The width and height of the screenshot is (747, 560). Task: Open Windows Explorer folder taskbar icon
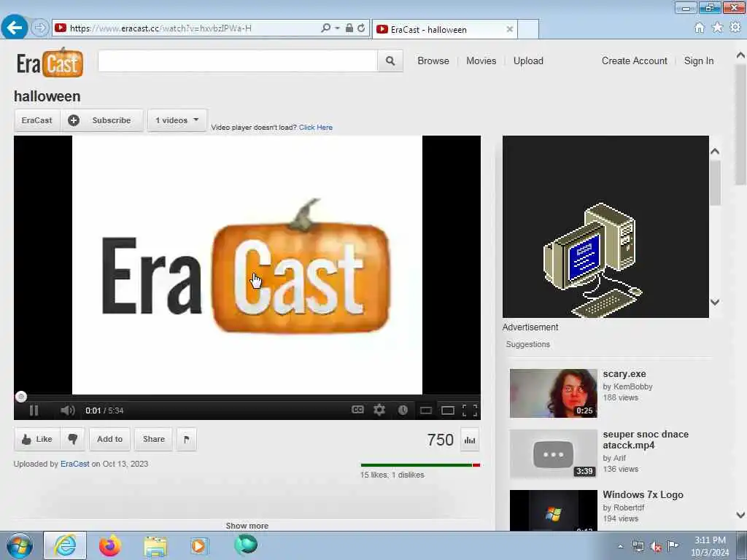pos(155,547)
